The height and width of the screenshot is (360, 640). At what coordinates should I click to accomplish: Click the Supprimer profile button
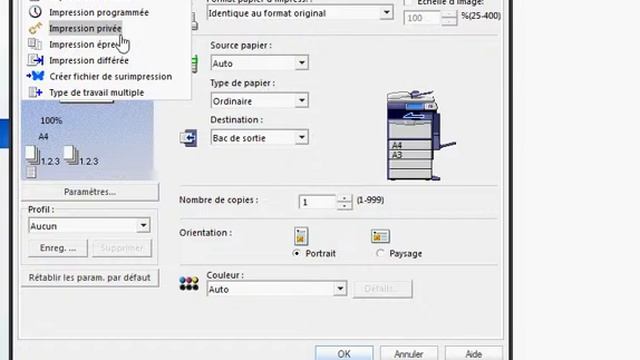[122, 248]
